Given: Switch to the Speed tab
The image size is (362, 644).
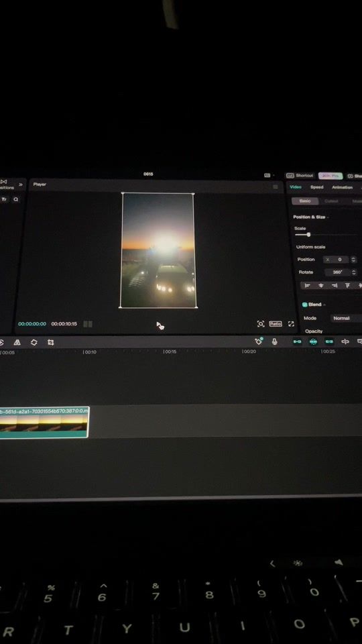Looking at the screenshot, I should coord(317,187).
